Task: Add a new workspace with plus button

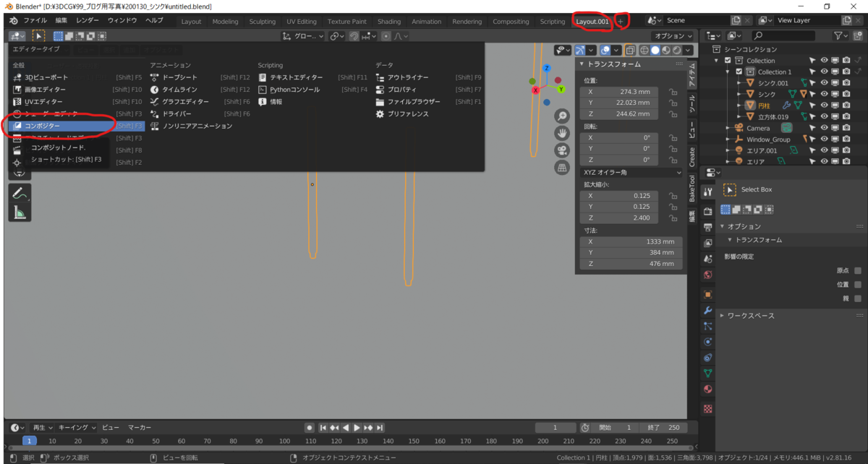Action: 620,22
